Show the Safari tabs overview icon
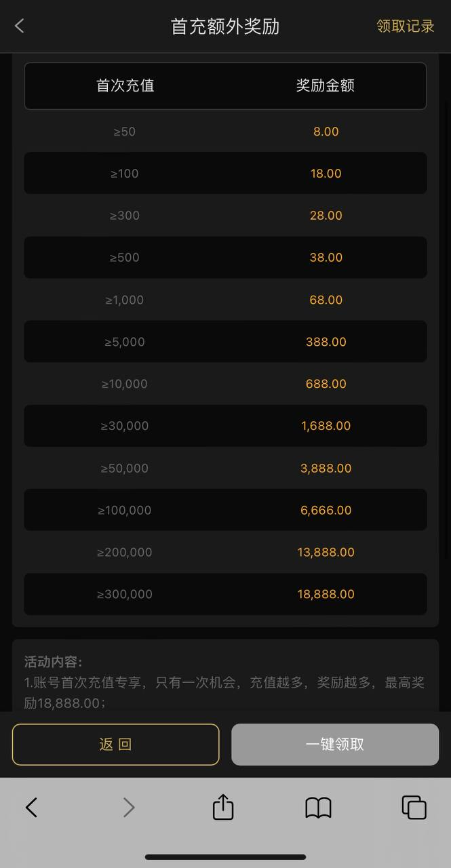Viewport: 451px width, 868px height. (x=414, y=807)
